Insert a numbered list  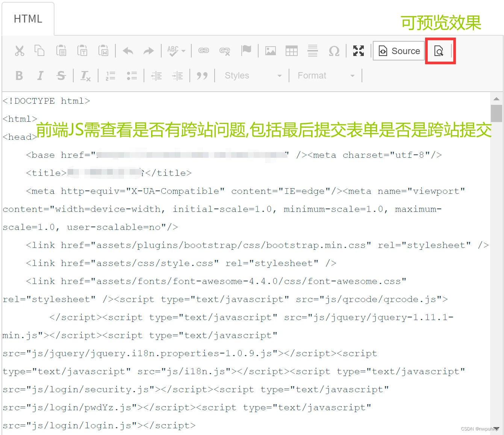point(110,76)
